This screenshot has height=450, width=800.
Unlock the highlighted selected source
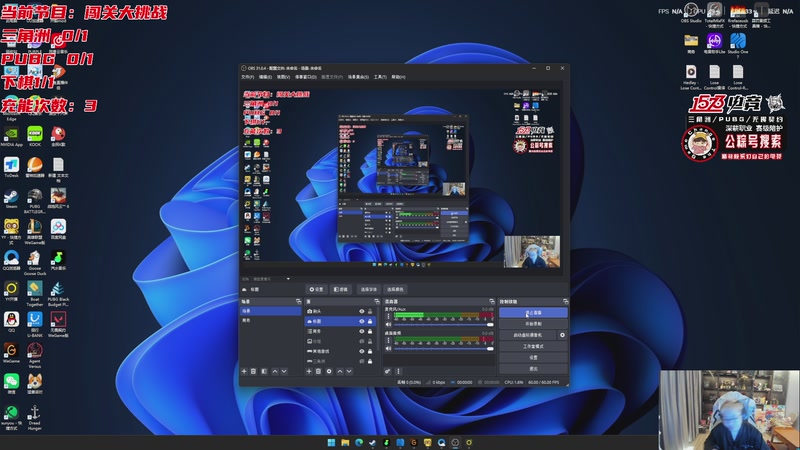370,321
